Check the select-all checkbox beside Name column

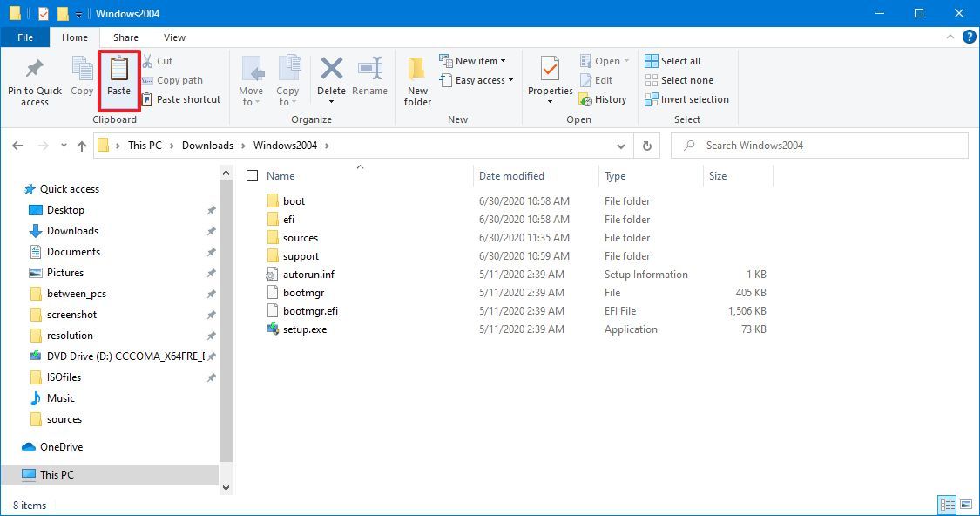253,174
